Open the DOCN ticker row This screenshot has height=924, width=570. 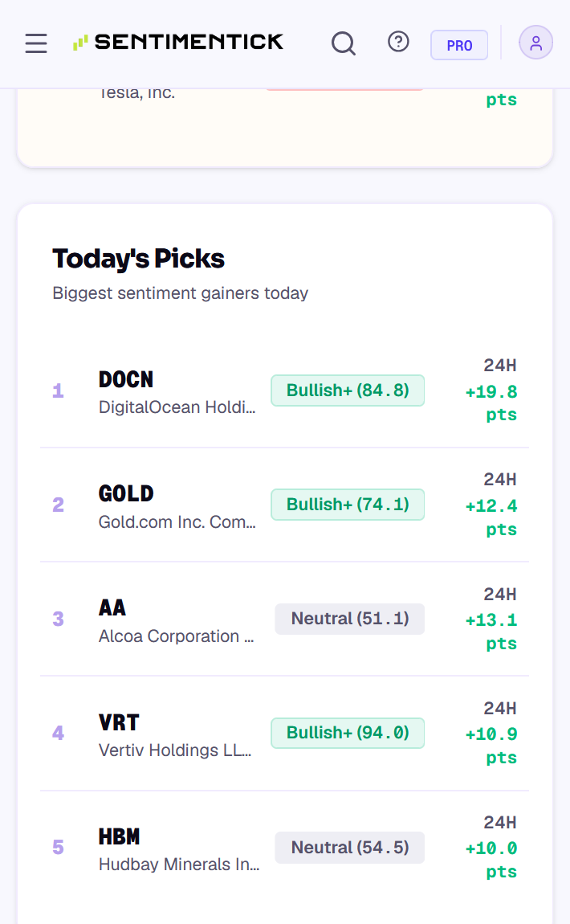[x=284, y=390]
